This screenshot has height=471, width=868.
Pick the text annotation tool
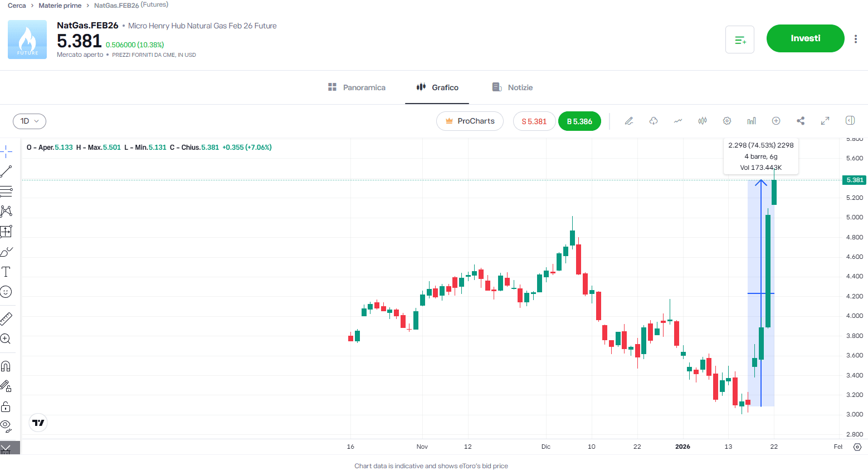click(x=6, y=272)
